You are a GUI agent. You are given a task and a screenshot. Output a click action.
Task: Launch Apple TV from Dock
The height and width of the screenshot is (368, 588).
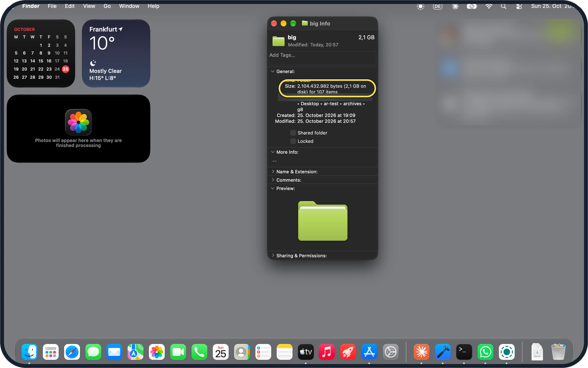(306, 352)
